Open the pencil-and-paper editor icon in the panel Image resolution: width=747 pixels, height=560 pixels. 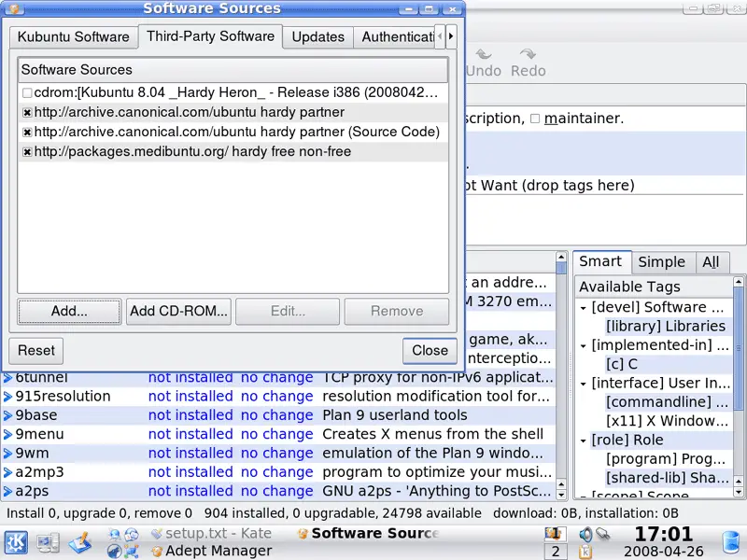80,543
